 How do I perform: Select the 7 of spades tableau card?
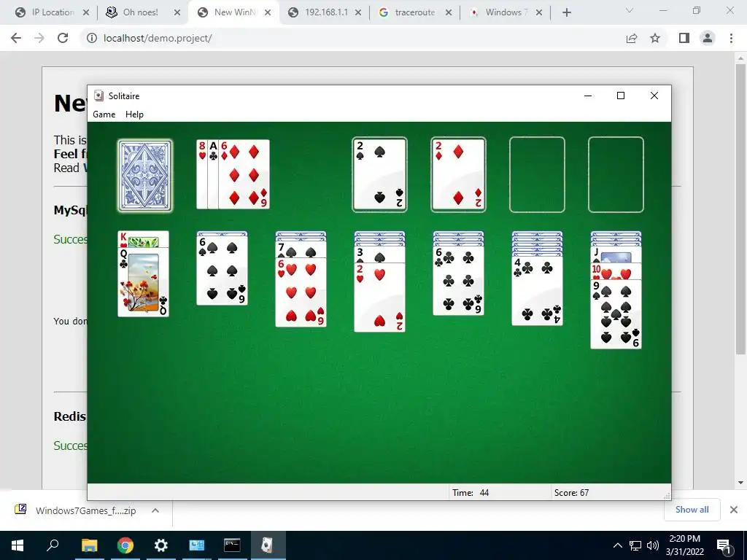[x=301, y=249]
